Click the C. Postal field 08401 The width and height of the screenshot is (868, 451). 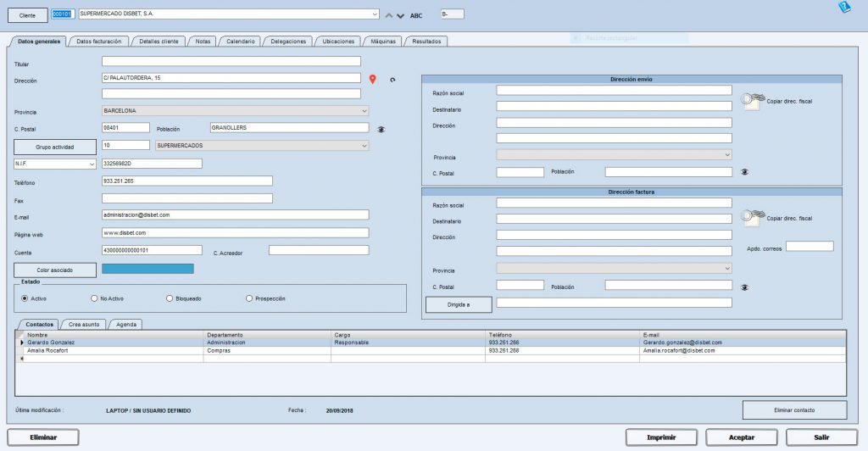tap(125, 128)
